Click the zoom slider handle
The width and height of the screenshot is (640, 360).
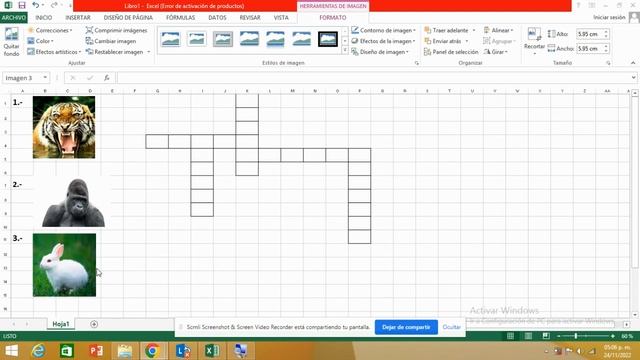576,336
